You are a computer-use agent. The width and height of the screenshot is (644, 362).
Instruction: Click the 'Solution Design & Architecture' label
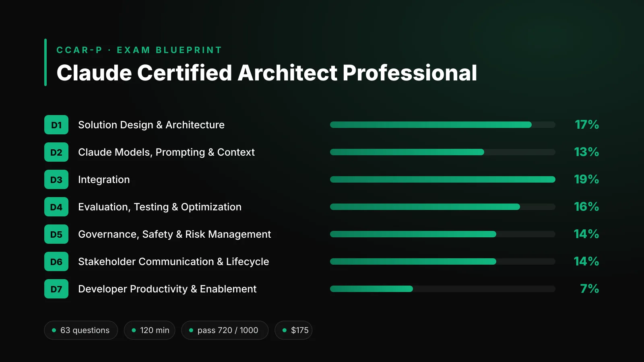tap(151, 125)
